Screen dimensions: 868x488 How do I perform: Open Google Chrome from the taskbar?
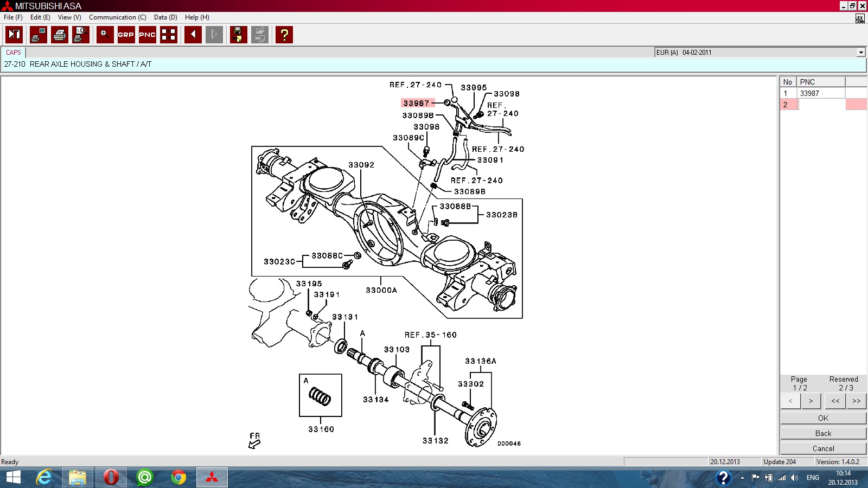[178, 477]
